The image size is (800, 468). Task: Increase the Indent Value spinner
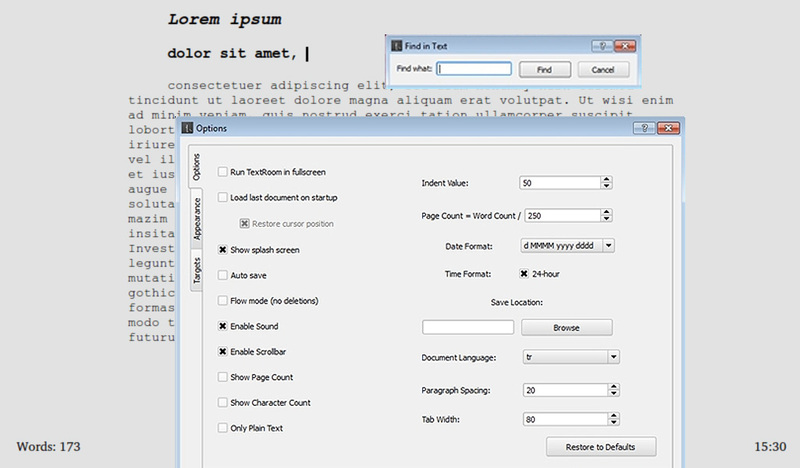pos(606,179)
